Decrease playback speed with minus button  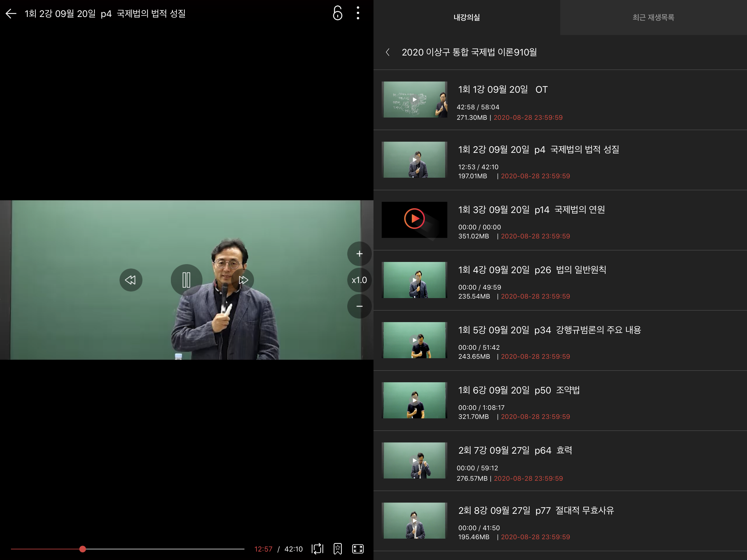(x=359, y=306)
